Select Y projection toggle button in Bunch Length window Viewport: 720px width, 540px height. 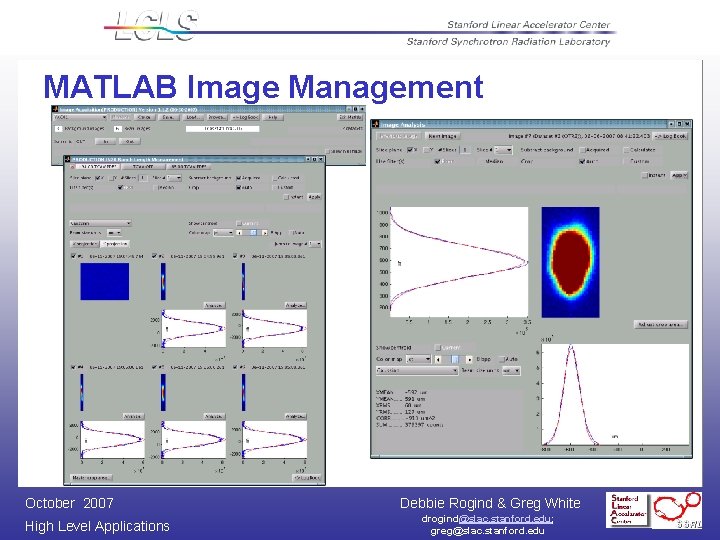point(115,244)
